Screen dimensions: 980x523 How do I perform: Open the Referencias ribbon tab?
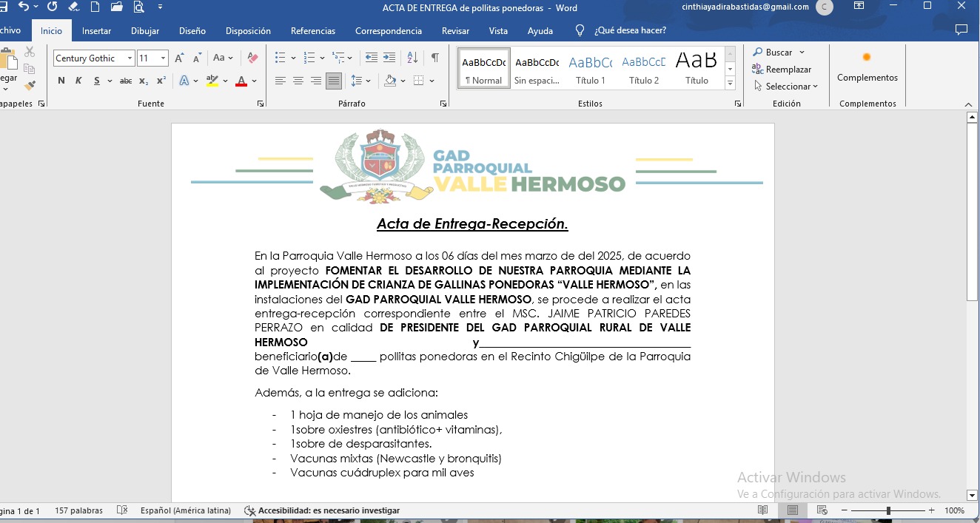(x=312, y=31)
